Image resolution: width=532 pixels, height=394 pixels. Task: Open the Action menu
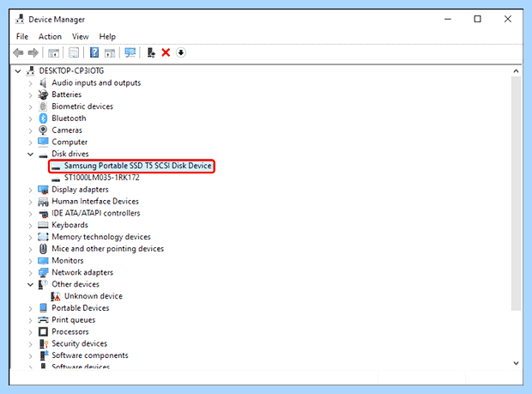[x=50, y=36]
